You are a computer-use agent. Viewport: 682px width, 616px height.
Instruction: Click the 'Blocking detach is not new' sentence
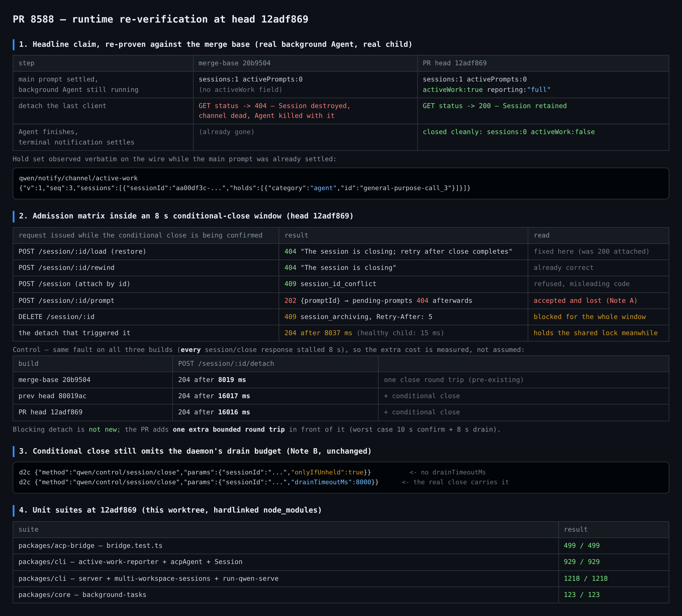[256, 430]
